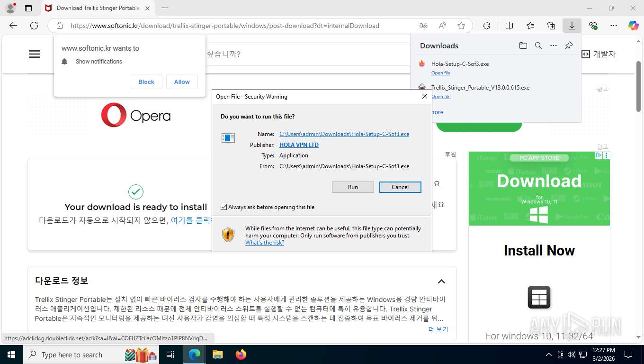Show hidden system tray icons
The width and height of the screenshot is (644, 364).
549,355
